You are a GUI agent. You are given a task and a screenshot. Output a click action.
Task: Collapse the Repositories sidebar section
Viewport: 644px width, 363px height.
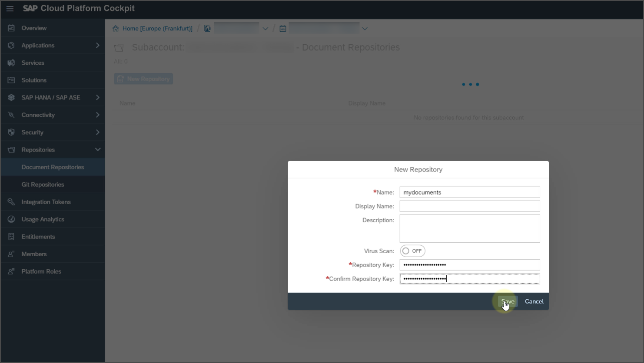[99, 149]
